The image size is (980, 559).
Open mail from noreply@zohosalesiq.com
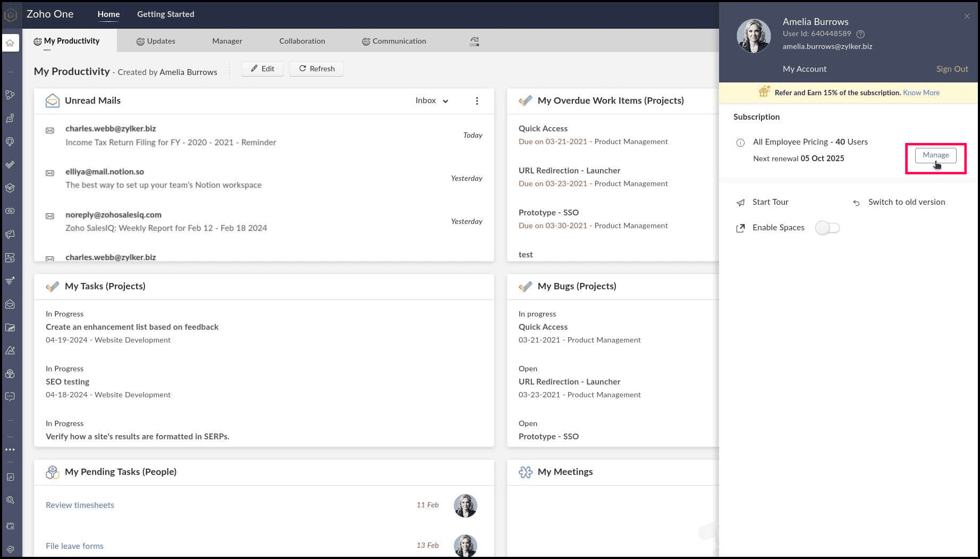(x=264, y=221)
